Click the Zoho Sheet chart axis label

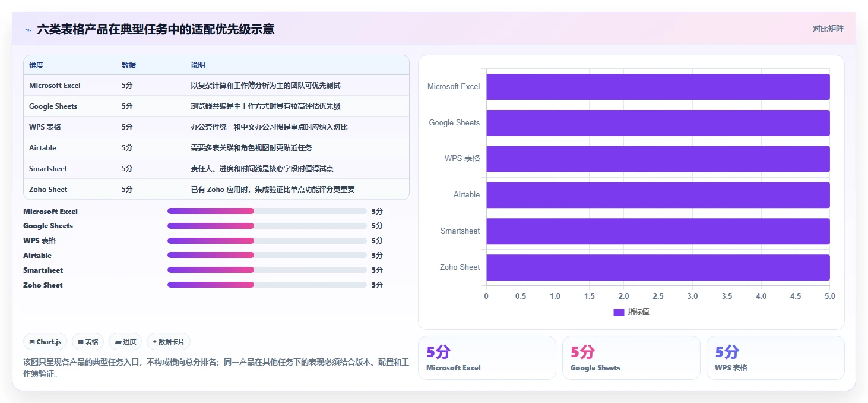point(460,267)
